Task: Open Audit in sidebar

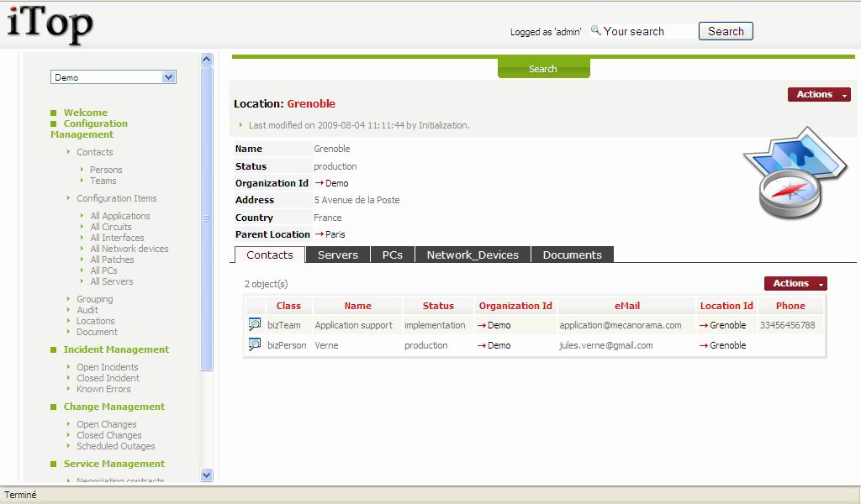Action: coord(87,310)
